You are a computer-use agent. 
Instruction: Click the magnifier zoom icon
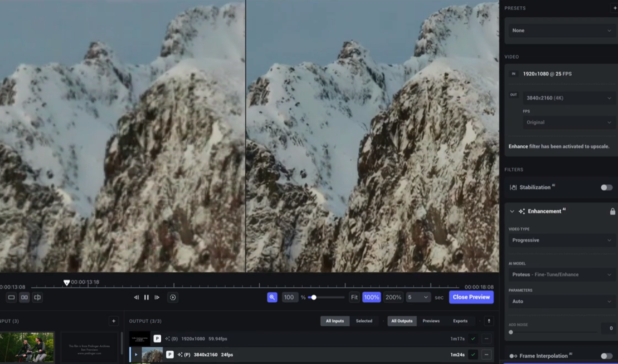(x=272, y=297)
